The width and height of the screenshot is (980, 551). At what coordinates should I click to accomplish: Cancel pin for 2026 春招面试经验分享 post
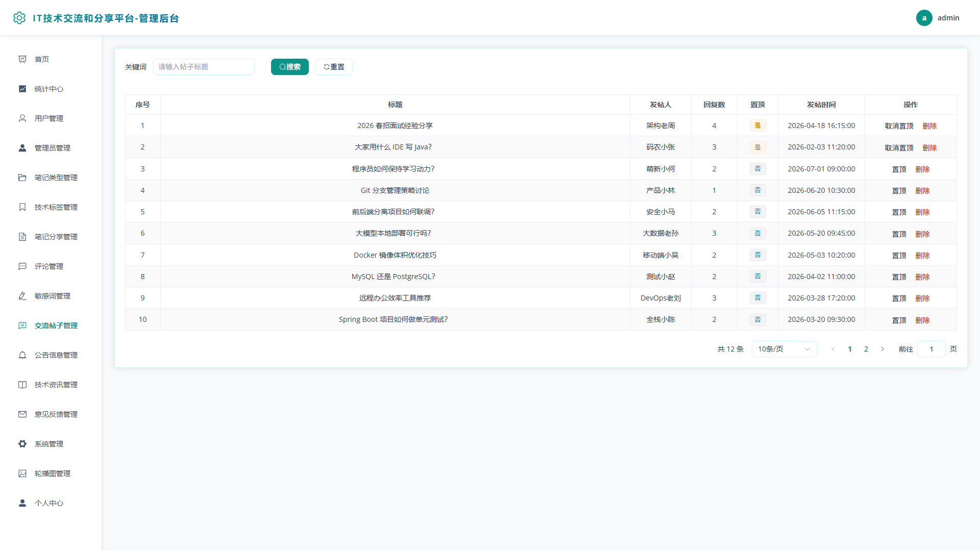point(899,126)
